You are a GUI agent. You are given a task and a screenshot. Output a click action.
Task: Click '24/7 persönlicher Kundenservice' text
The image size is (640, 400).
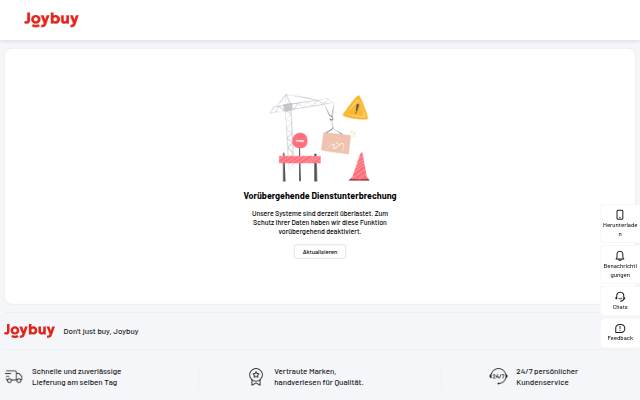coord(547,377)
